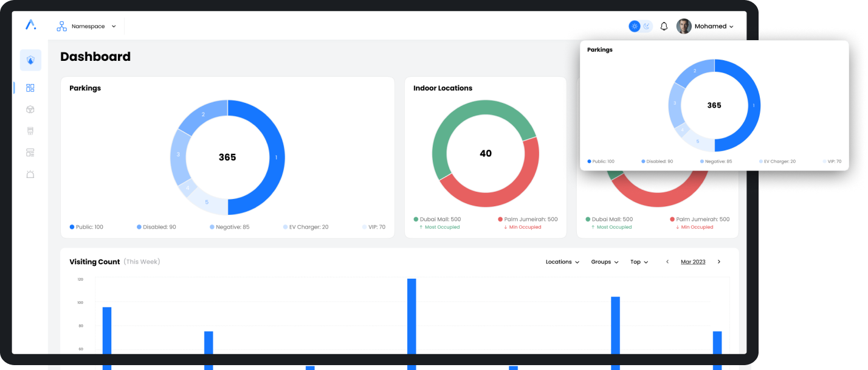Click Most Occupied under Indoor Locations card
Image resolution: width=868 pixels, height=370 pixels.
tap(439, 227)
